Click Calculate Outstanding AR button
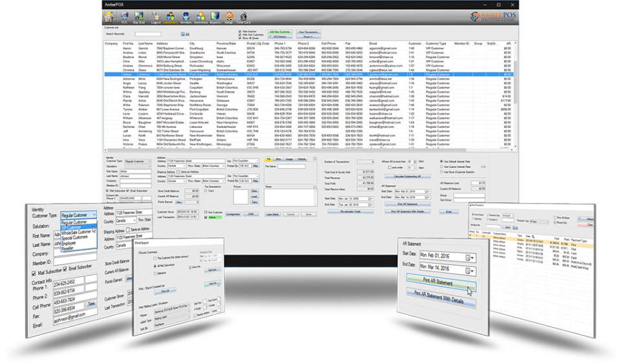This screenshot has height=364, width=621. [x=408, y=177]
